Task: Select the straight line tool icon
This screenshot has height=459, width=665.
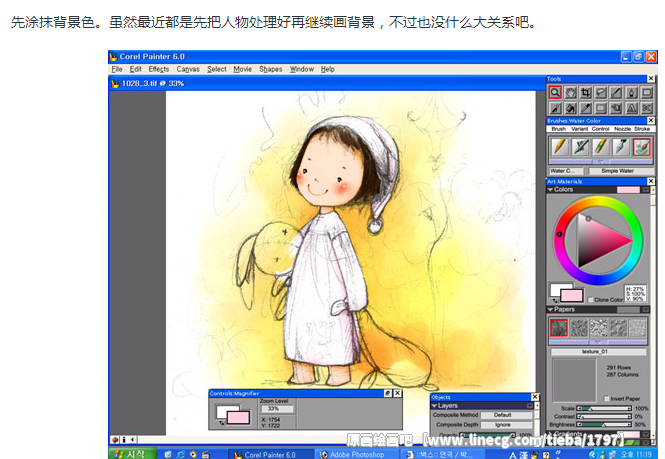Action: point(616,92)
